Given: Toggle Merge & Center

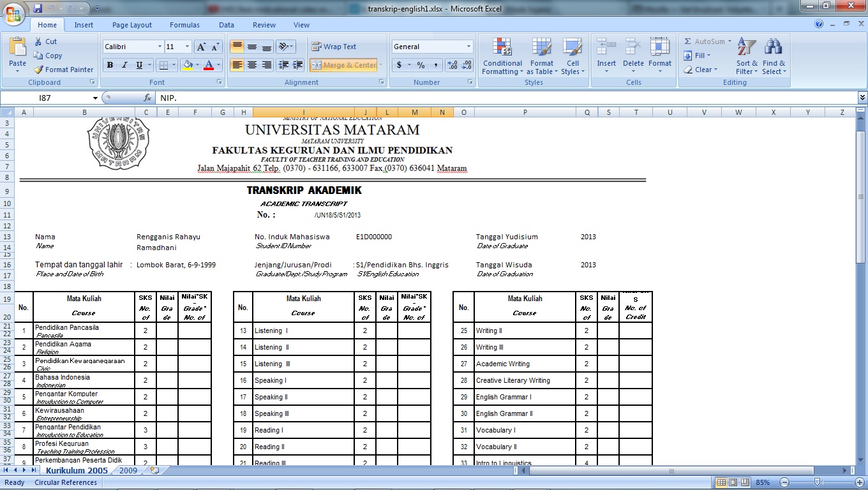Looking at the screenshot, I should click(x=344, y=65).
